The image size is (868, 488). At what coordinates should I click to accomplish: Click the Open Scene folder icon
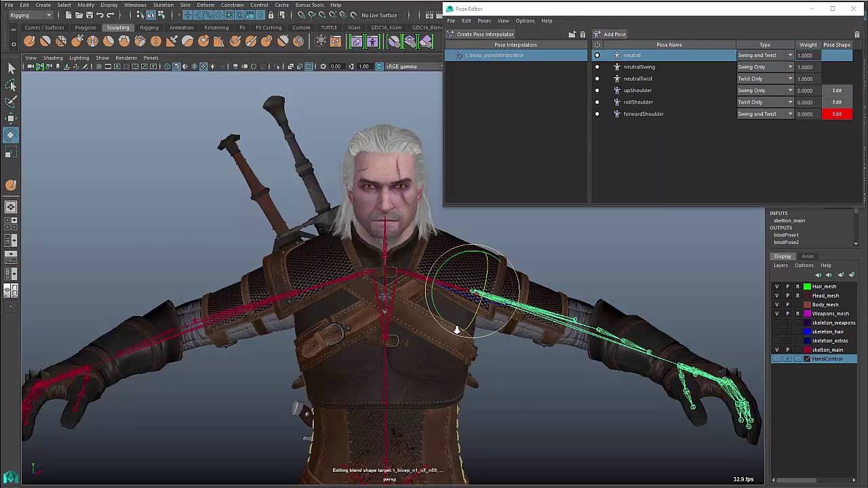click(79, 15)
